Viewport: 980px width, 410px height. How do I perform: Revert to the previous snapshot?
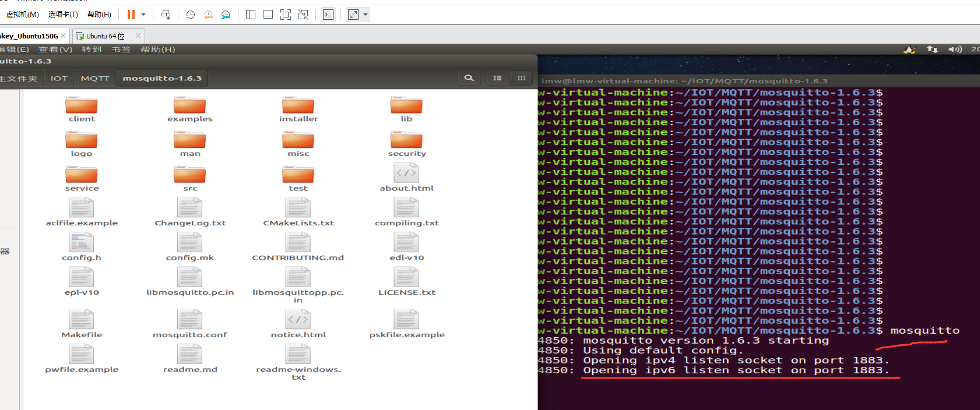(x=208, y=15)
